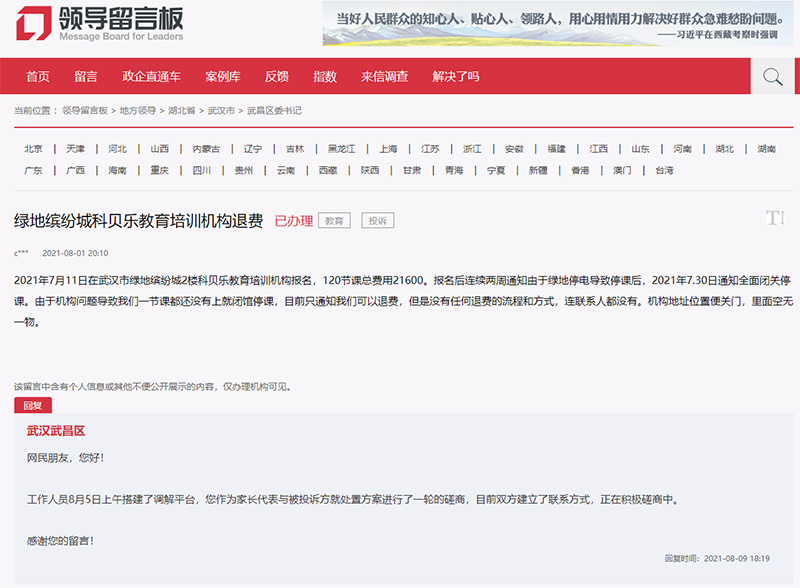The image size is (800, 588).
Task: Go to 政企直通车 section
Action: click(x=151, y=77)
